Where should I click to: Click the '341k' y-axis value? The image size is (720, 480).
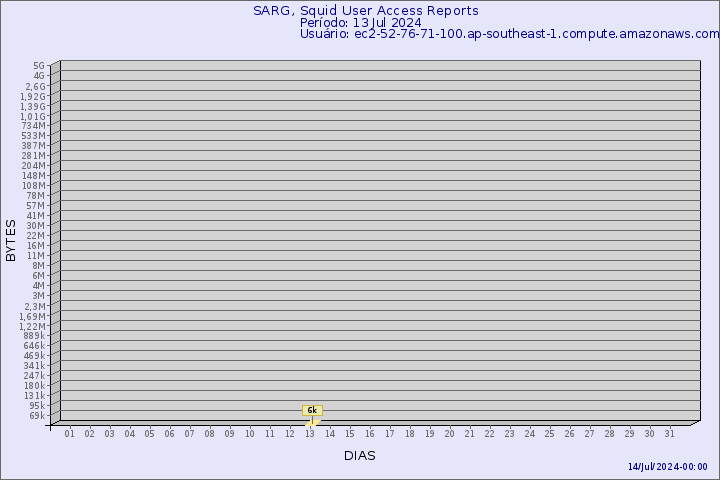click(x=34, y=366)
